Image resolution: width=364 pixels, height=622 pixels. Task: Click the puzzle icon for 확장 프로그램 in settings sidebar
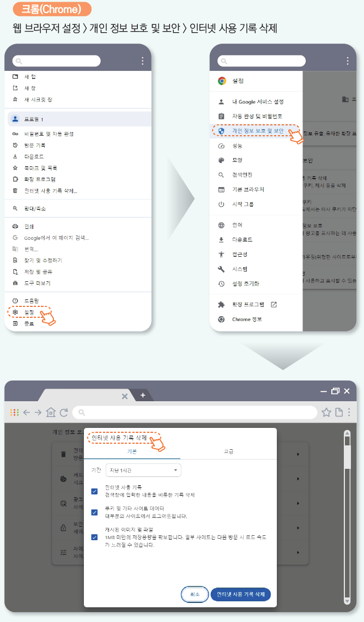221,304
